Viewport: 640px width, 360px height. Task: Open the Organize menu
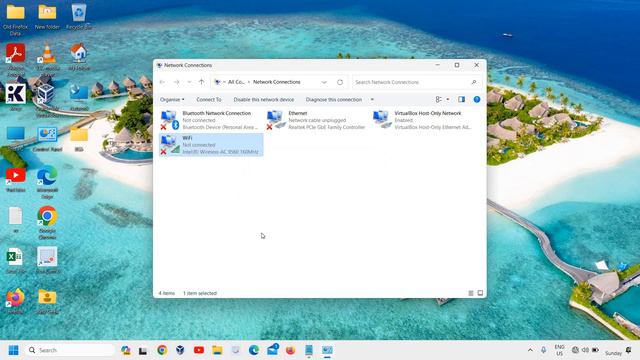(172, 100)
